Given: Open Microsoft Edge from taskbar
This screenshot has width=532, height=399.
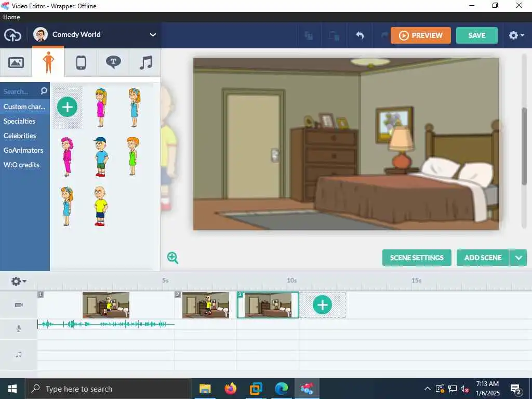Looking at the screenshot, I should pyautogui.click(x=281, y=389).
